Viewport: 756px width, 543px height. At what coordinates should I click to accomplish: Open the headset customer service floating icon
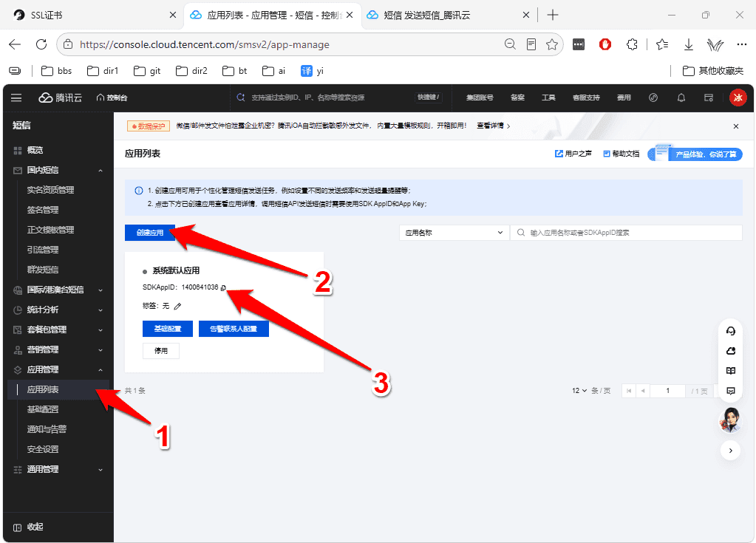pyautogui.click(x=731, y=331)
